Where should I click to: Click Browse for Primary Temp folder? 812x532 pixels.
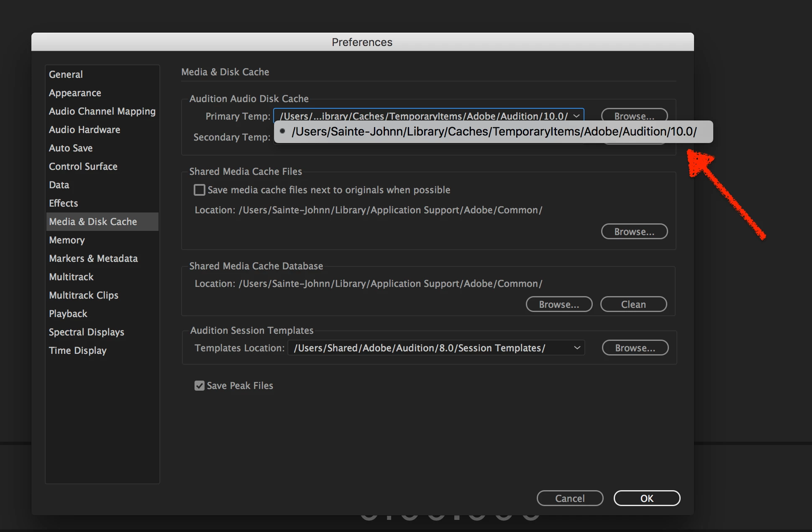[x=634, y=115]
